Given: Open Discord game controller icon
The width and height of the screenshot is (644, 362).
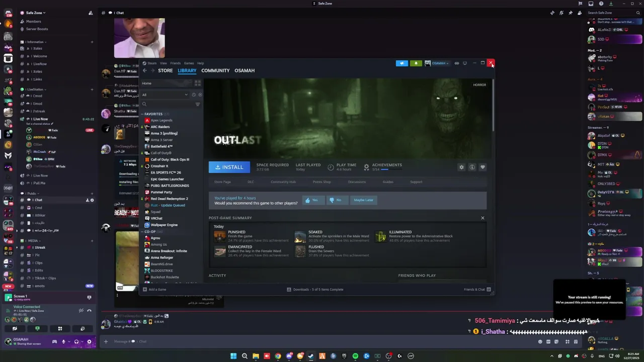Looking at the screenshot, I should point(54,342).
